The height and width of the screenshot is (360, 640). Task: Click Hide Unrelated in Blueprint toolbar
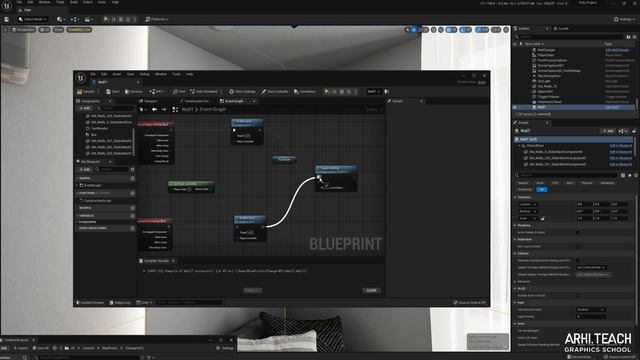(x=204, y=91)
